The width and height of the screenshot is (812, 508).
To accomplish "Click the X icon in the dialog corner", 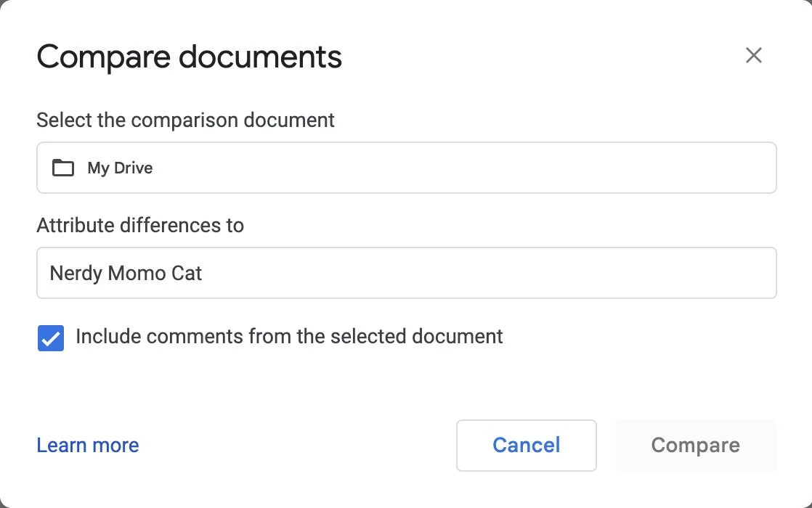I will [754, 55].
